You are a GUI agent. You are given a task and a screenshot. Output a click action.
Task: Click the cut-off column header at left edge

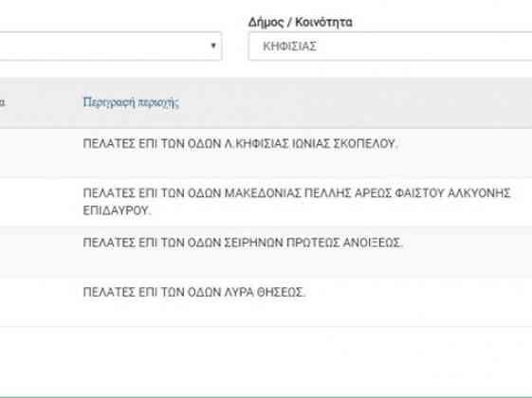click(3, 102)
